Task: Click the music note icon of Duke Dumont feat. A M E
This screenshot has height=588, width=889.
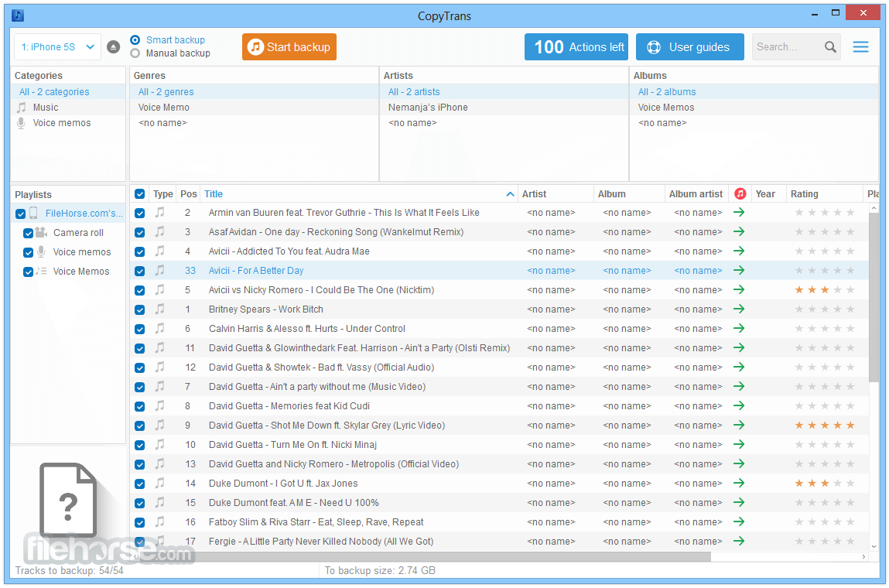Action: 160,502
